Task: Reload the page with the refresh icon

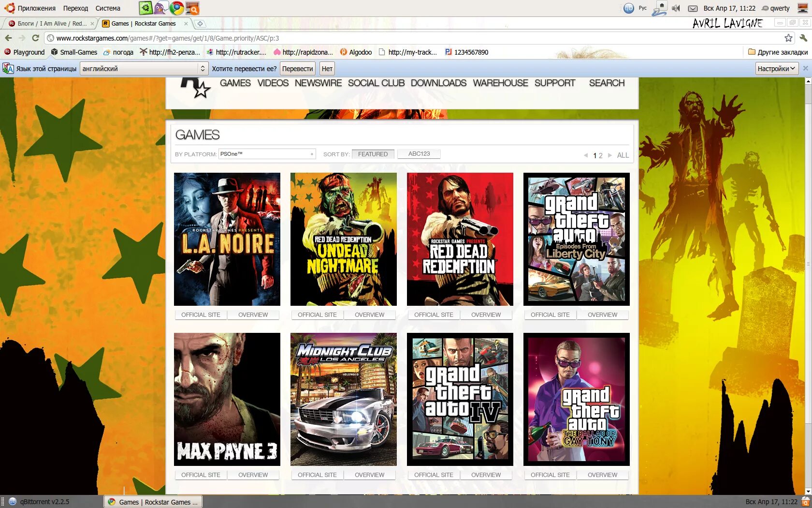Action: (35, 38)
